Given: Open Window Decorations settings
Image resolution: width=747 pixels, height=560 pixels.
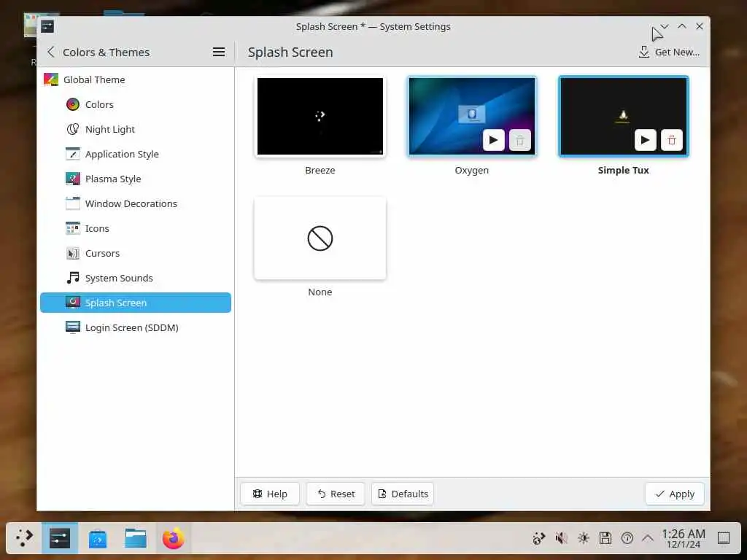Looking at the screenshot, I should [x=136, y=203].
